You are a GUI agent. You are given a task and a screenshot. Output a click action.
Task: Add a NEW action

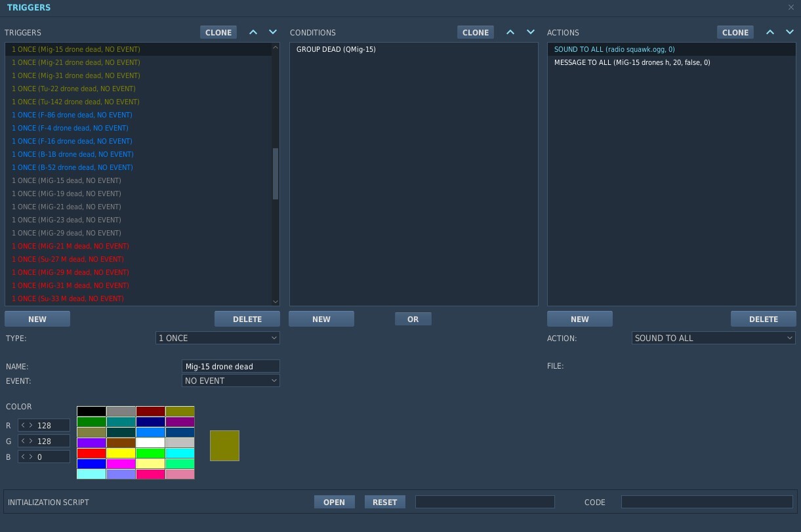[x=580, y=319]
